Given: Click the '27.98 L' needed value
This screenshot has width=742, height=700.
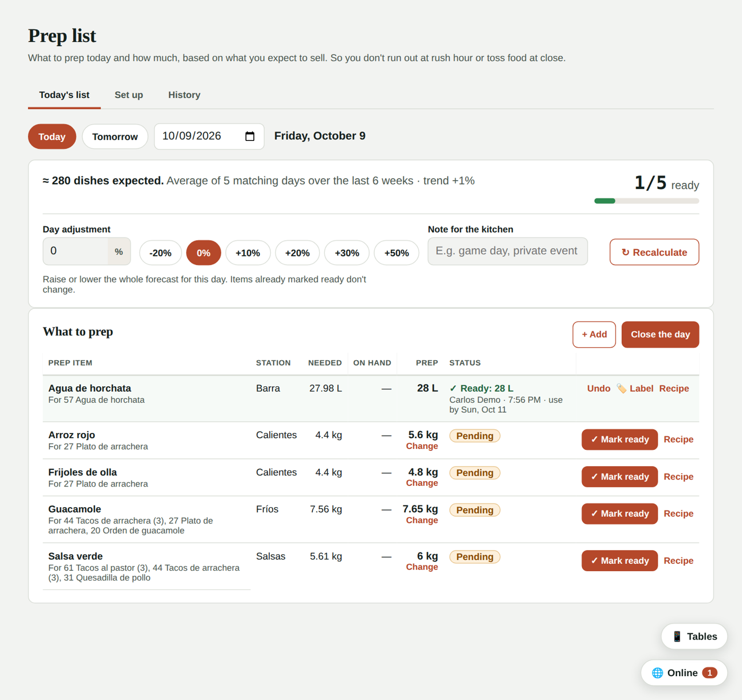Looking at the screenshot, I should point(325,388).
